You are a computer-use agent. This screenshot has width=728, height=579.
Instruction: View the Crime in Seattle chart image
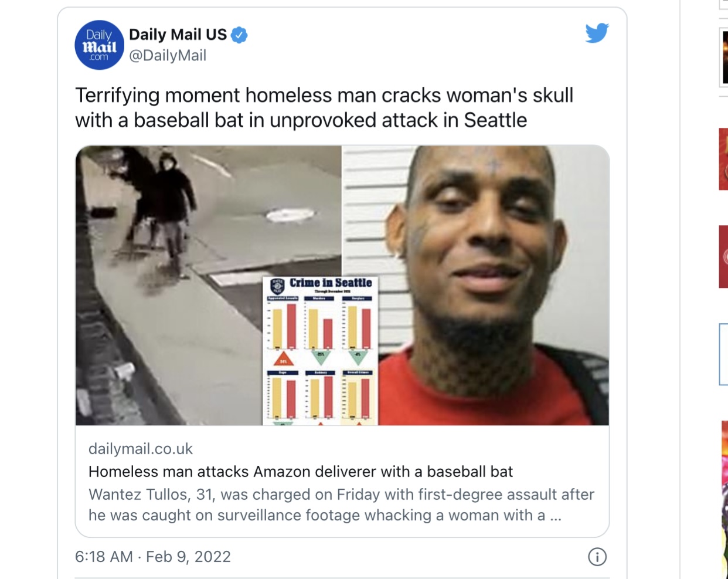tap(321, 351)
